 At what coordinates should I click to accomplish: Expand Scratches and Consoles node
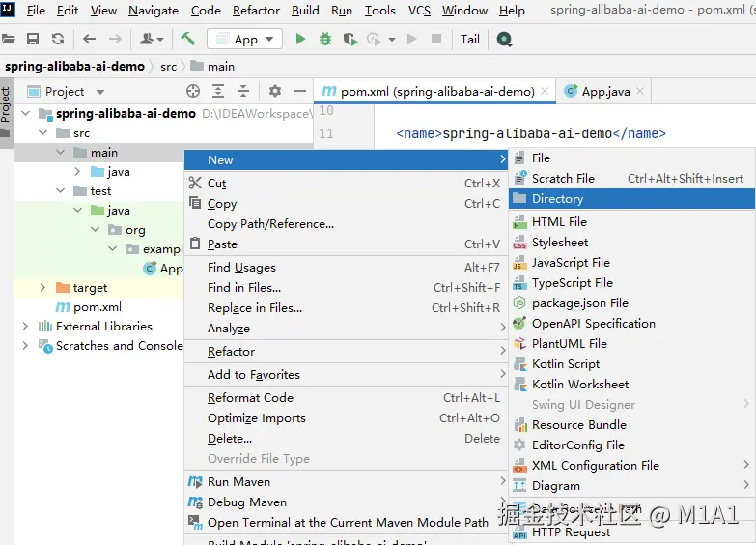click(x=25, y=346)
